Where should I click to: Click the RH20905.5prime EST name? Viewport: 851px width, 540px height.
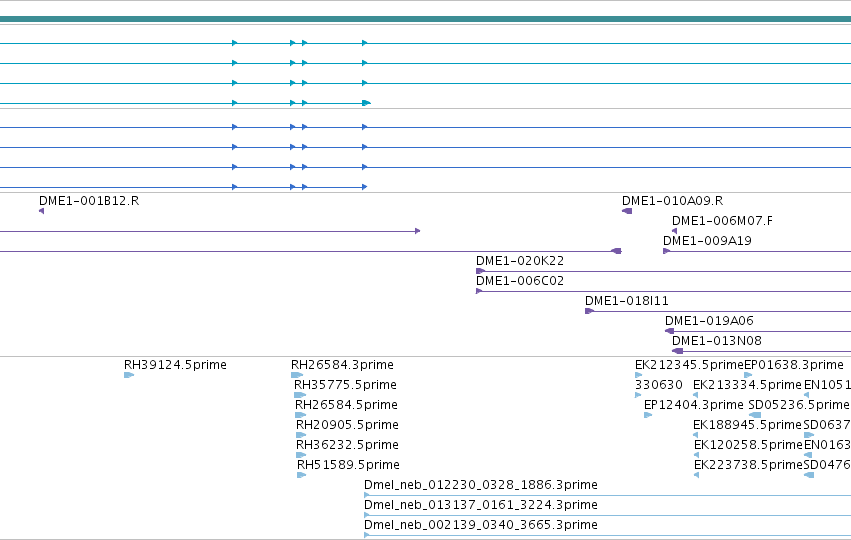pyautogui.click(x=347, y=425)
